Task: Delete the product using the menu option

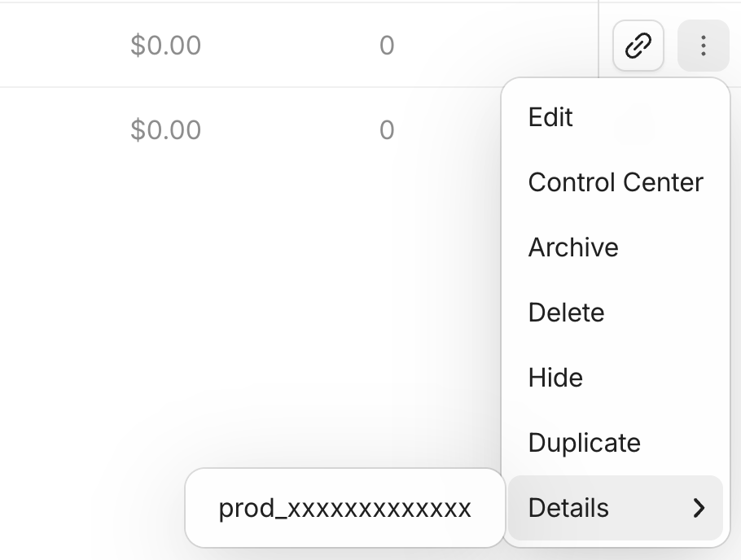Action: click(x=566, y=313)
